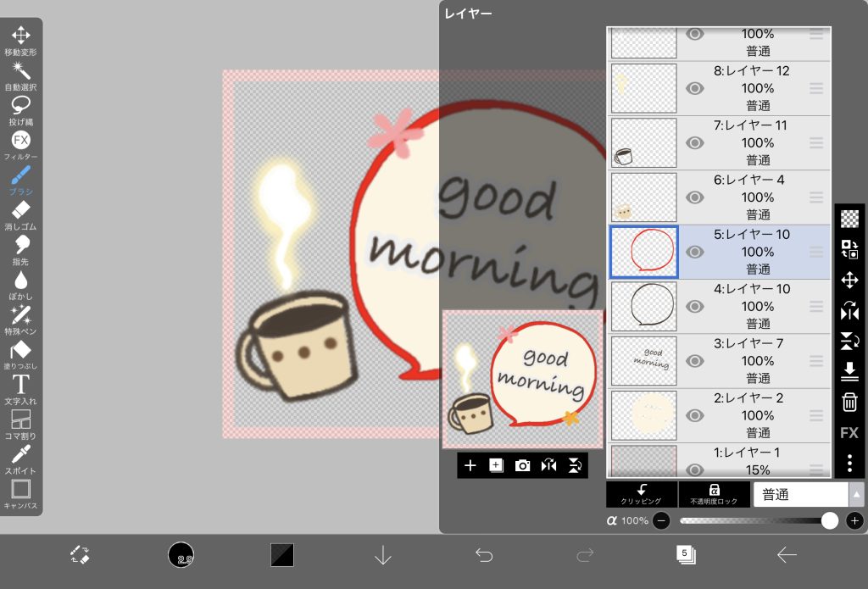Toggle visibility of layer 6: レイヤー 4
The width and height of the screenshot is (868, 589).
(695, 197)
